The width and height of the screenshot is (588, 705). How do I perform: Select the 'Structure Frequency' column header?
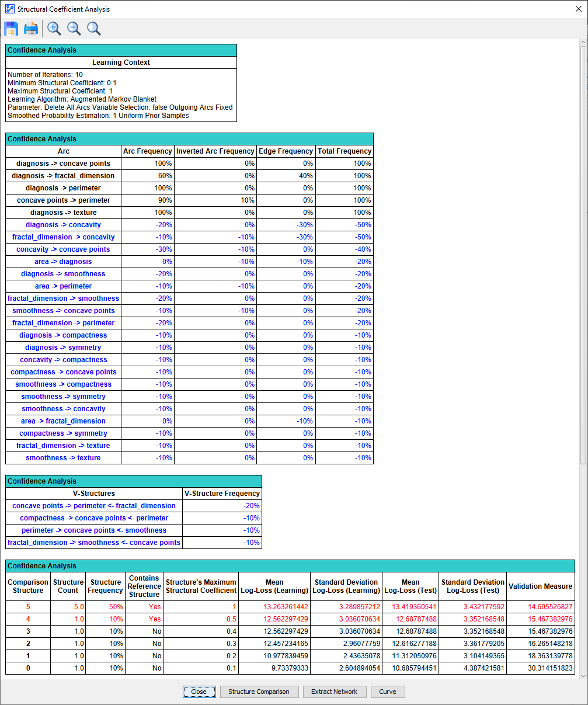point(106,586)
